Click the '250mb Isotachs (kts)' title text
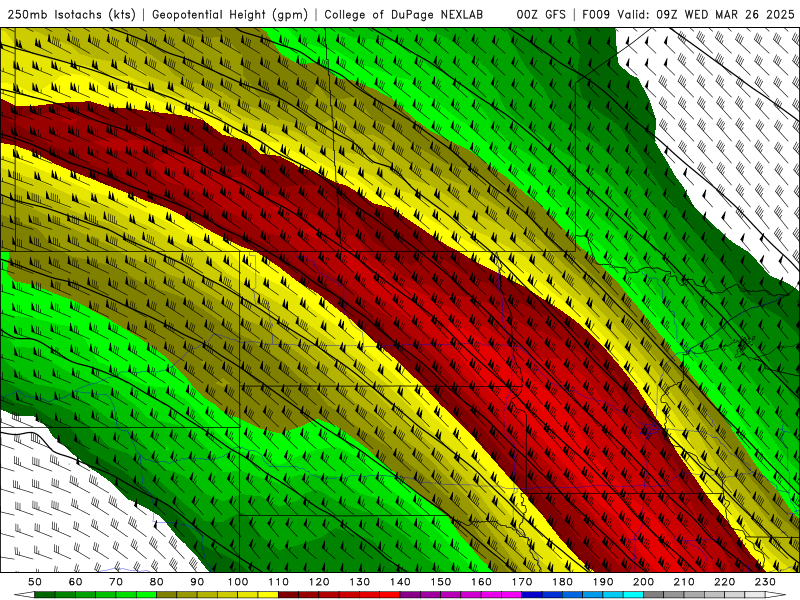Viewport: 800px width, 600px height. 71,15
